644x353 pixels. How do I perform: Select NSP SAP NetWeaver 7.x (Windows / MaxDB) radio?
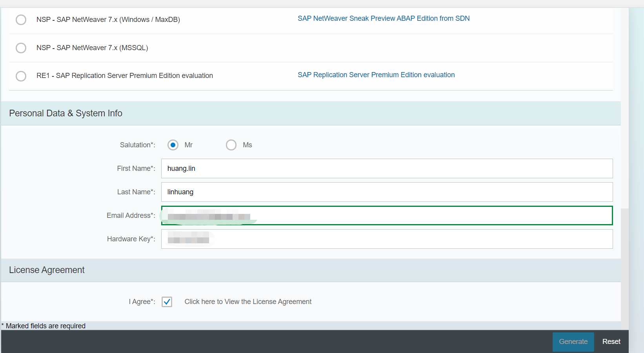(21, 20)
